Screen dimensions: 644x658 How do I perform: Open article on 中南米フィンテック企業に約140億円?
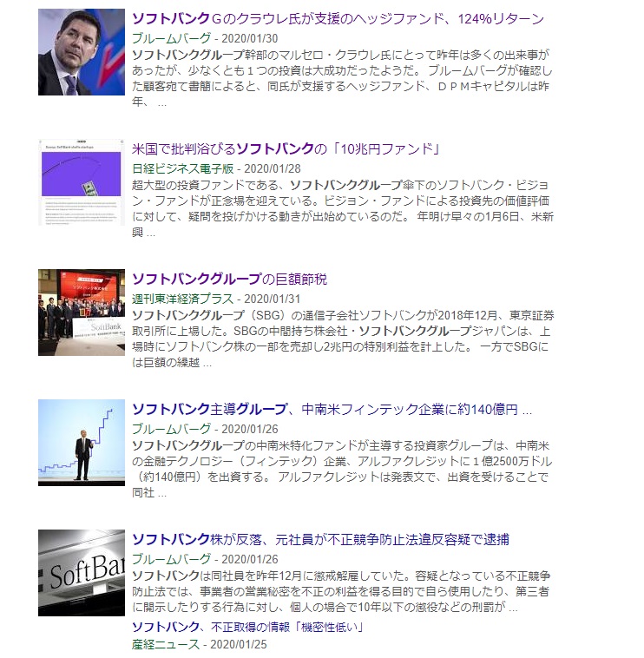coord(332,410)
